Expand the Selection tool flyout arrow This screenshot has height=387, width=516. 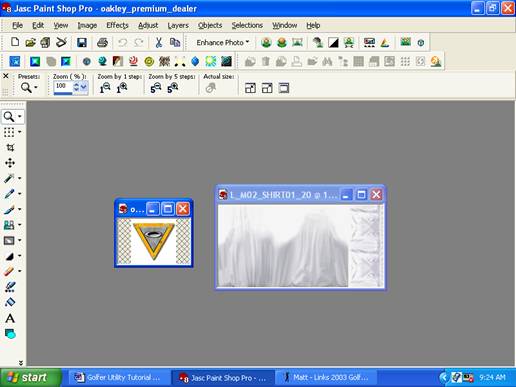[20, 132]
